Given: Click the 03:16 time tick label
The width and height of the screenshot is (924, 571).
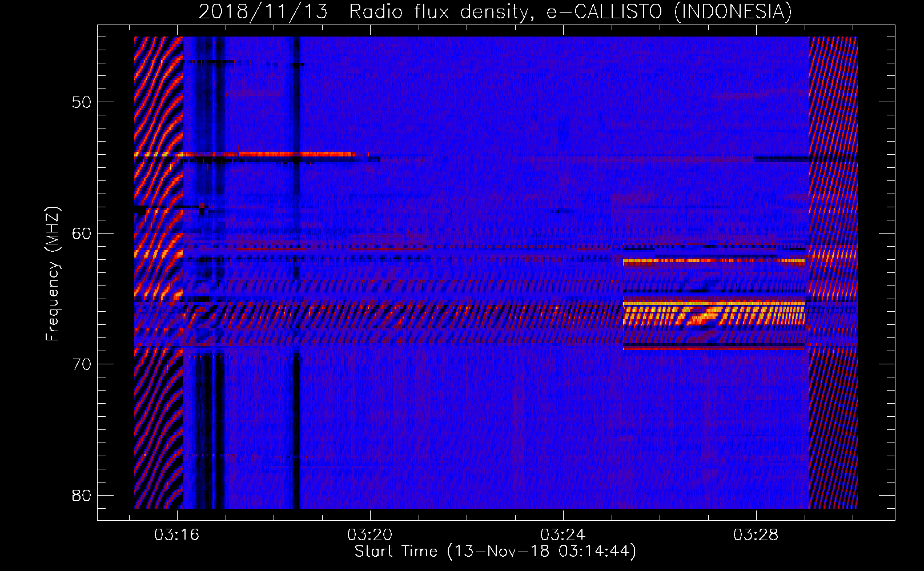Looking at the screenshot, I should point(177,535).
